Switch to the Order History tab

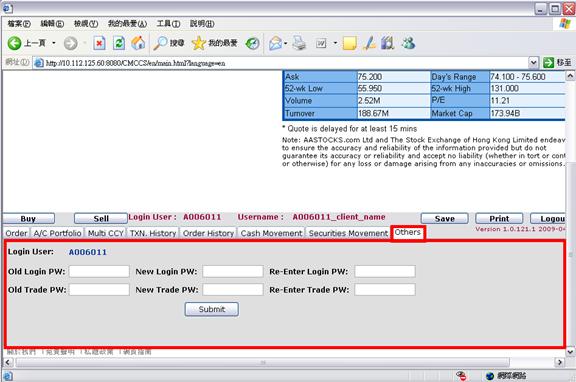[x=208, y=233]
